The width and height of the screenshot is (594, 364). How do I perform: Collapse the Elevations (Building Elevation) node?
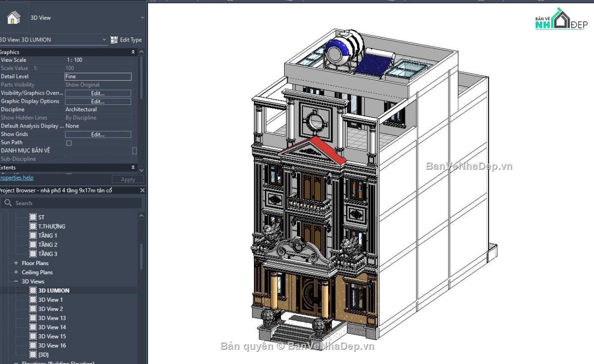coord(16,363)
